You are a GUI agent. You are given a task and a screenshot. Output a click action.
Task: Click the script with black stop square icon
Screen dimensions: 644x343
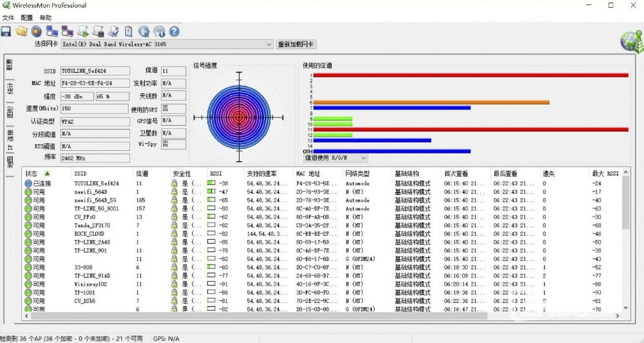click(98, 31)
